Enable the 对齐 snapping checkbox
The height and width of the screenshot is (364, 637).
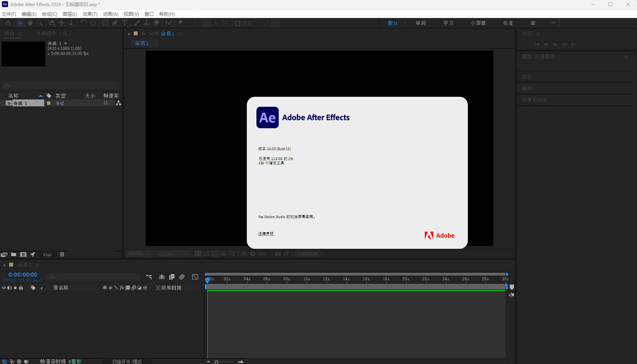click(237, 23)
